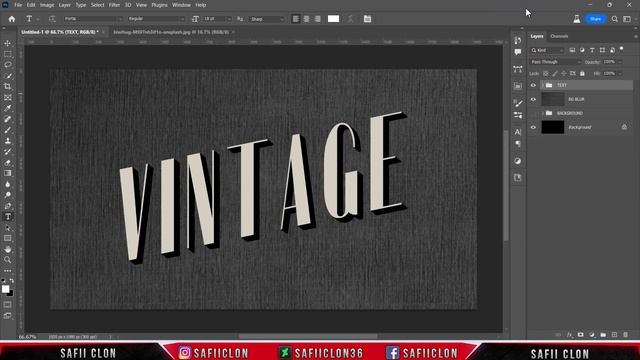Open the Character panel icon in dock

pyautogui.click(x=518, y=132)
